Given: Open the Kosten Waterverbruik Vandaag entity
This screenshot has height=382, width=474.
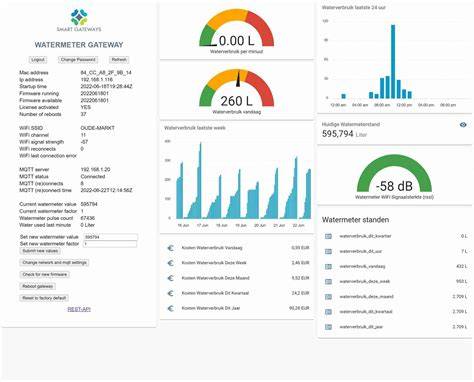Looking at the screenshot, I should pyautogui.click(x=238, y=248).
